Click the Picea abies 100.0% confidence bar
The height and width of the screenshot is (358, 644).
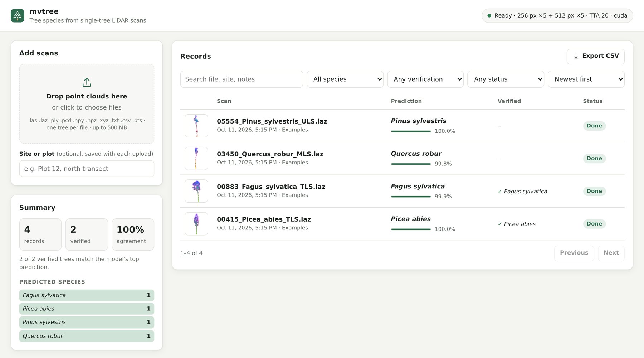click(x=411, y=229)
